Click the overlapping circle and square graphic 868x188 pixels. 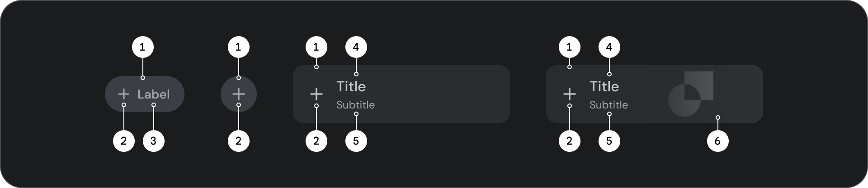tap(691, 94)
